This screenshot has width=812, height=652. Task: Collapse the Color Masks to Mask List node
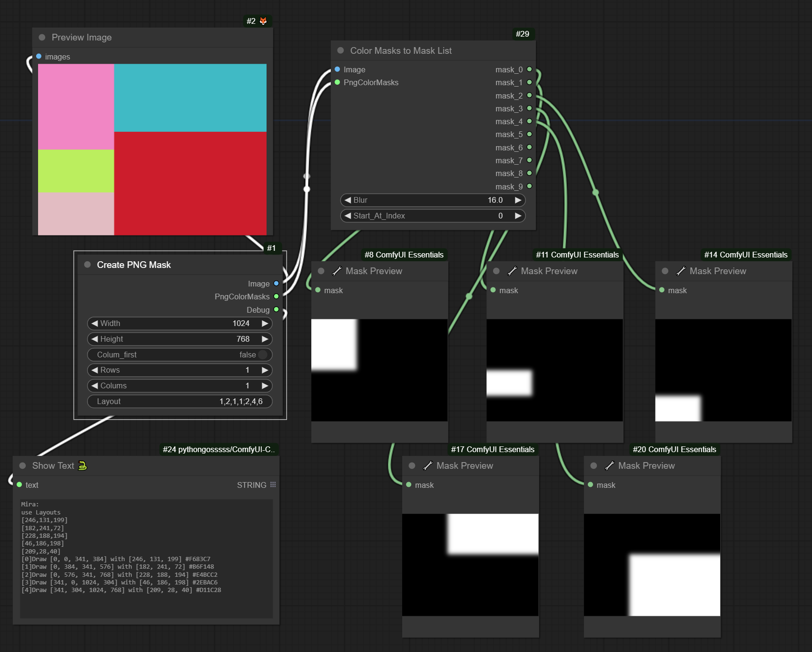340,50
